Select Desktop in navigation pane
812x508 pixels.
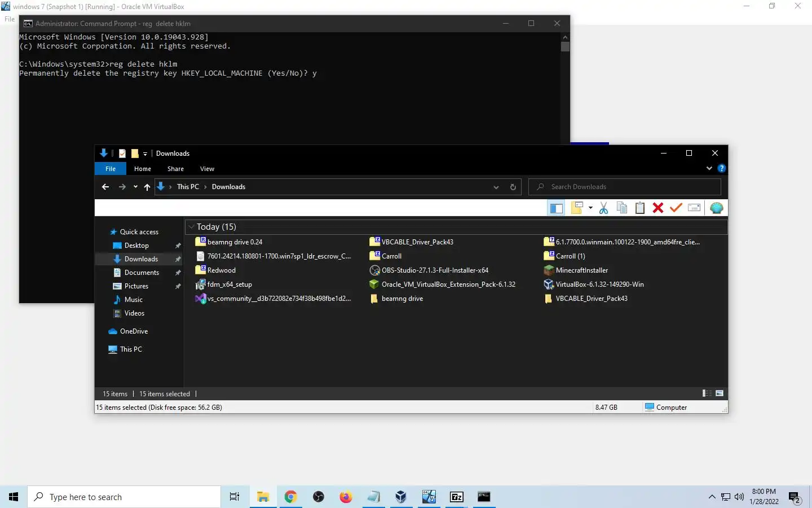pyautogui.click(x=136, y=246)
